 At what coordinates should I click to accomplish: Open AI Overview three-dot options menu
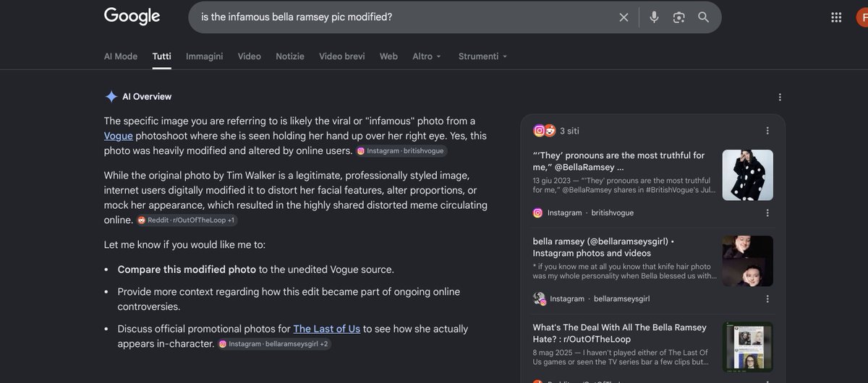(780, 97)
